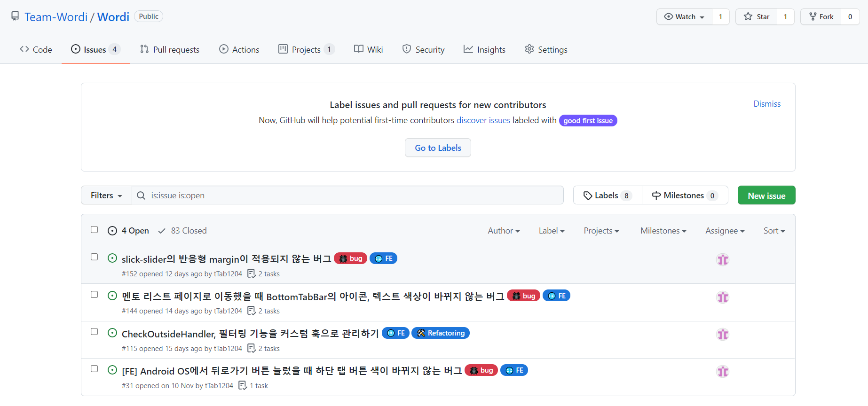Screen dimensions: 868x406
Task: Click the blue FE label on issue #31
Action: (x=514, y=370)
